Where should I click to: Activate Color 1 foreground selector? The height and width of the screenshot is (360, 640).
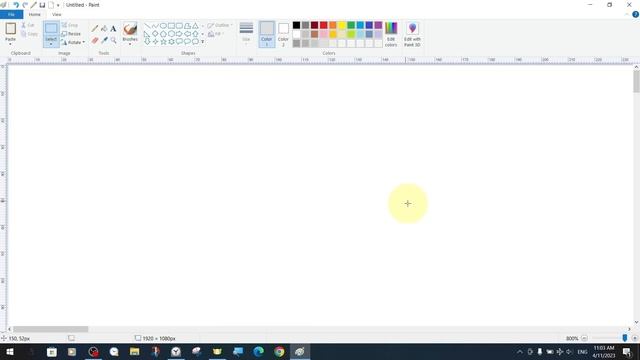tap(267, 34)
